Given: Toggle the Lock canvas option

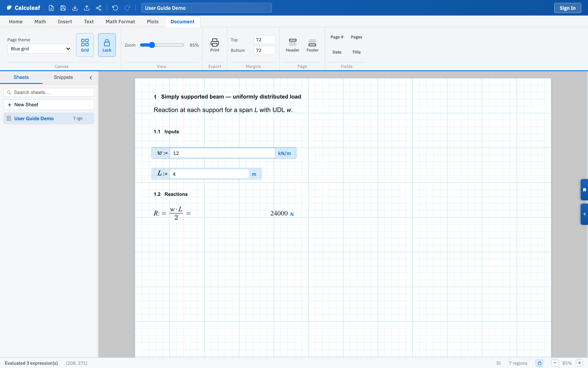Looking at the screenshot, I should tap(107, 45).
